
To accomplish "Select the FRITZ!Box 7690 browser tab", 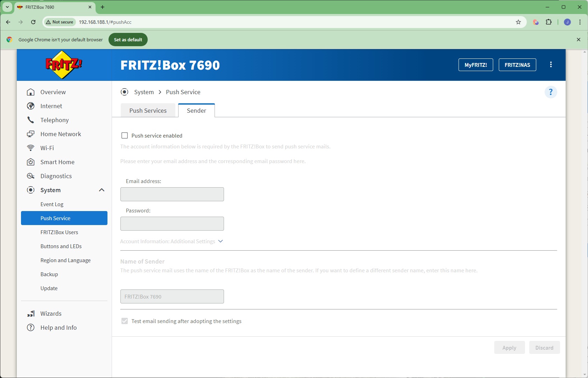I will click(x=54, y=7).
